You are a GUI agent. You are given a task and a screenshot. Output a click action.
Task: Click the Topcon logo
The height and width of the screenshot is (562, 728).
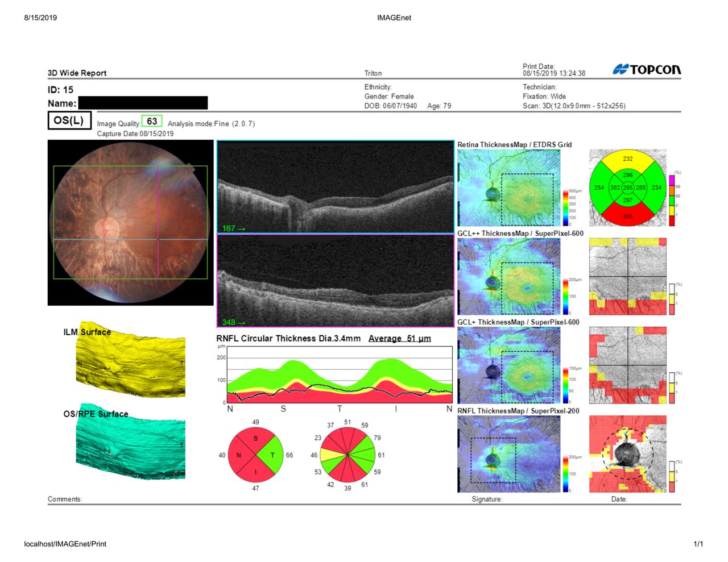[x=647, y=69]
